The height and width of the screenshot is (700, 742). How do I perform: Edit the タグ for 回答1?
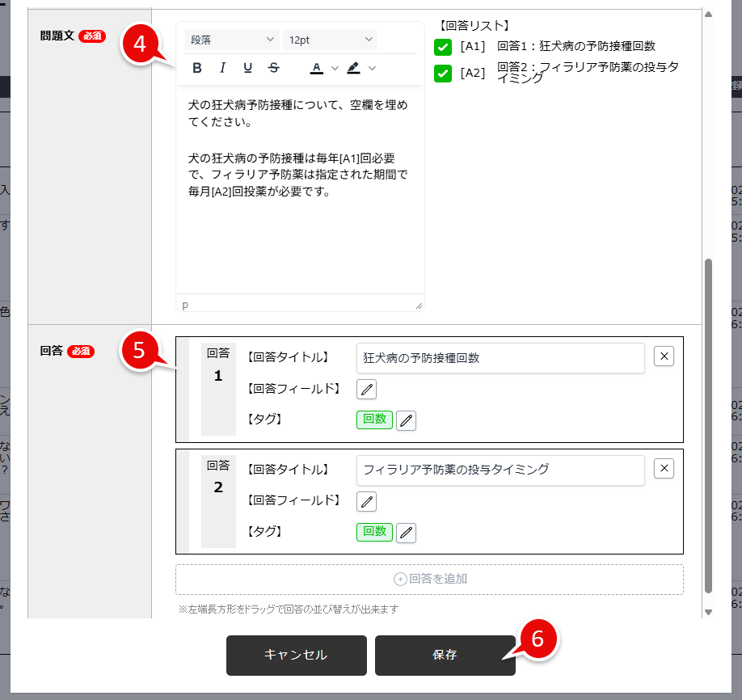coord(406,420)
